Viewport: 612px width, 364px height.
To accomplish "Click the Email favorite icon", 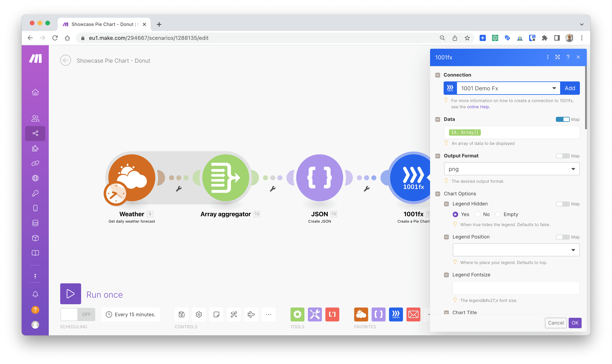I will coord(413,314).
